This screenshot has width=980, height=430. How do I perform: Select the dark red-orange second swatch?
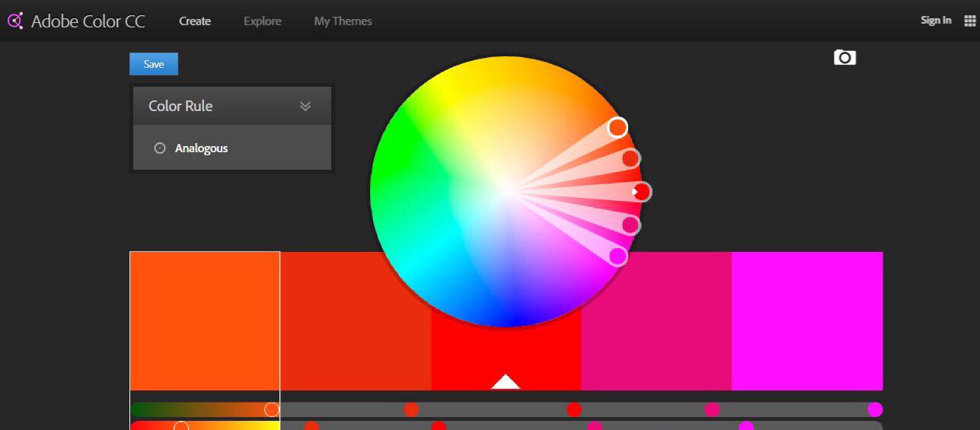(356, 320)
